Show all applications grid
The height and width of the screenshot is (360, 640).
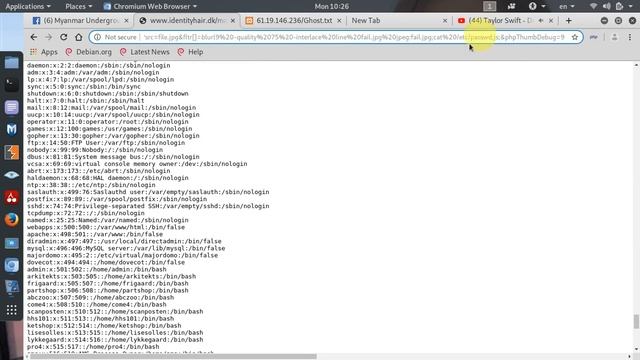point(11,310)
